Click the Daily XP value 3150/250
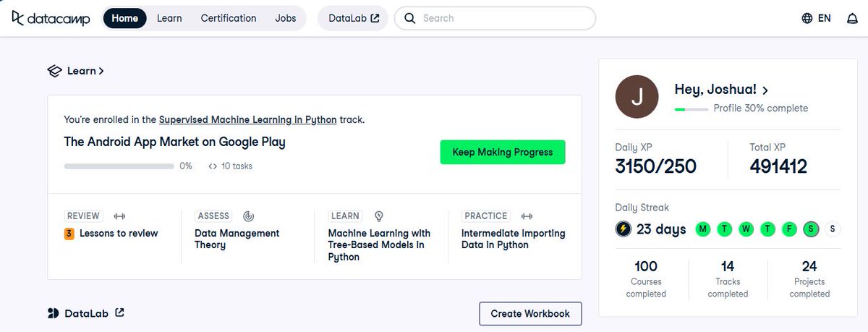 [656, 167]
